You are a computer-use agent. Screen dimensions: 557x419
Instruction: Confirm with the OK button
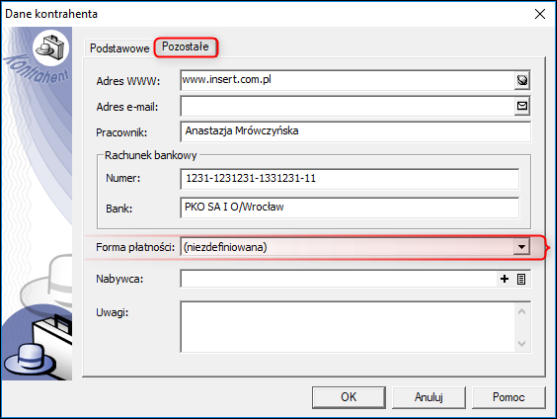[x=348, y=397]
